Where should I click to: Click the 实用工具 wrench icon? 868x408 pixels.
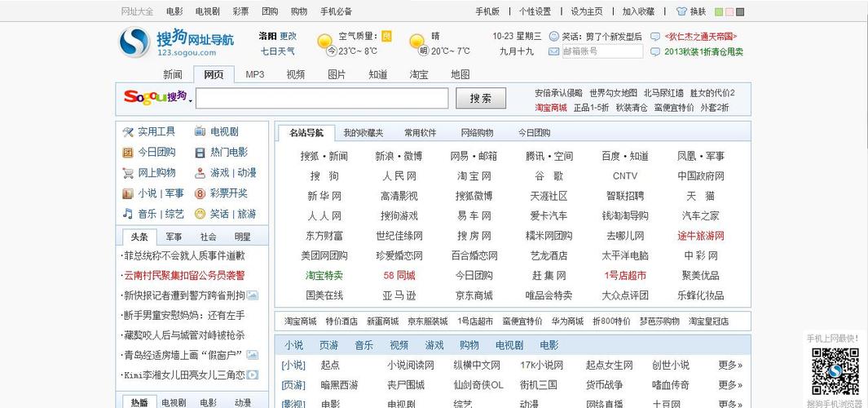(x=128, y=131)
